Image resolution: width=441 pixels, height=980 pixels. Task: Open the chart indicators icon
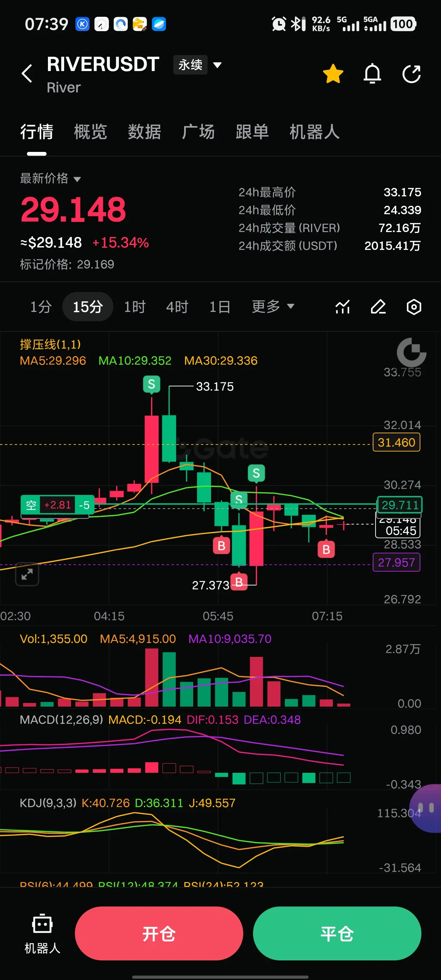click(x=342, y=307)
